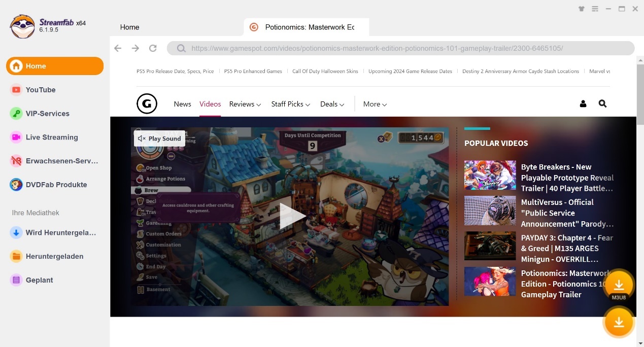Click the URL address field
Screen dimensions: 644x347
pyautogui.click(x=401, y=49)
